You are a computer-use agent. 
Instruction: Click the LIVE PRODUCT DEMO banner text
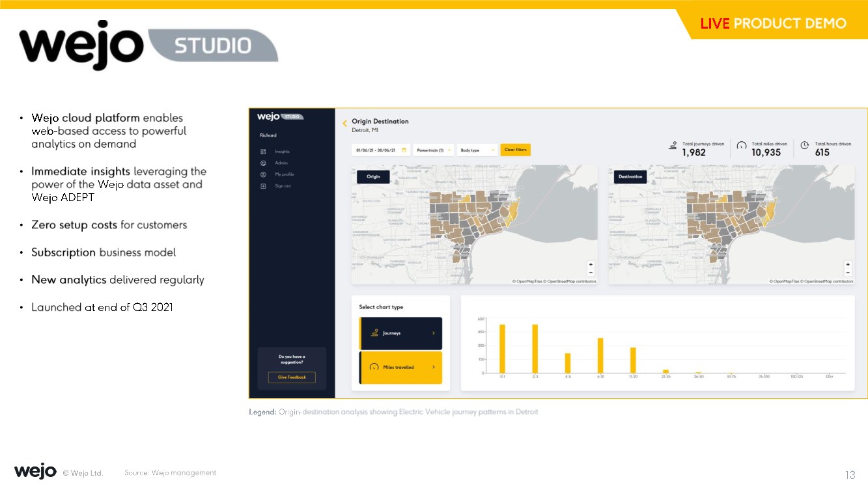click(774, 23)
